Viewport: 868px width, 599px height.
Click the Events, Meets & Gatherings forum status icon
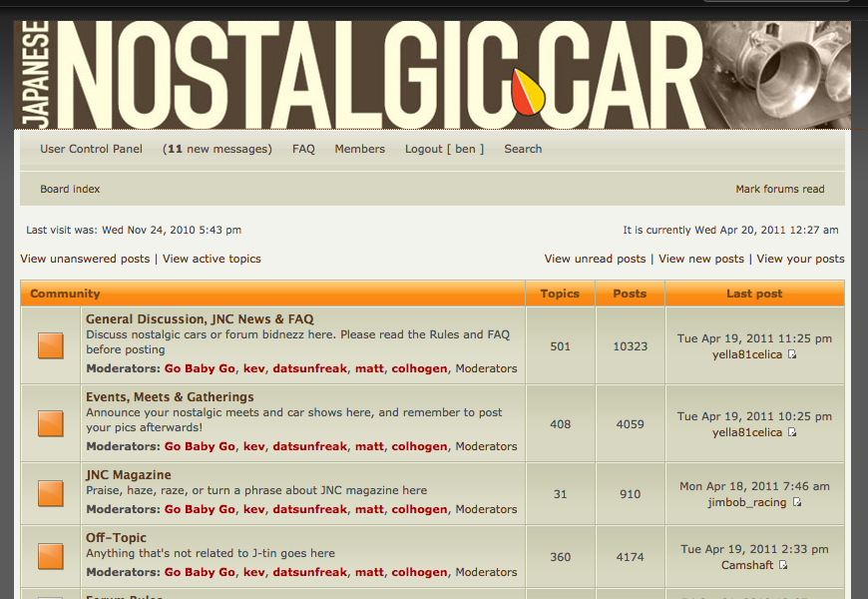pos(50,424)
